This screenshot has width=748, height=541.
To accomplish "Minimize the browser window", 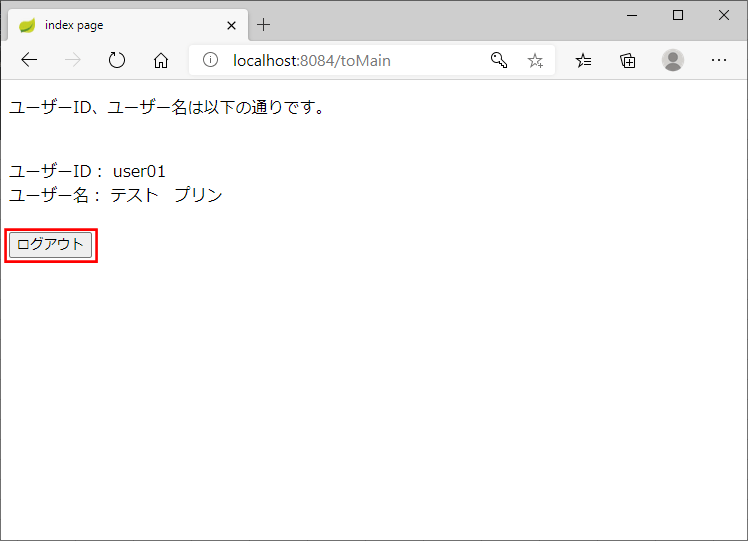I will (x=632, y=15).
